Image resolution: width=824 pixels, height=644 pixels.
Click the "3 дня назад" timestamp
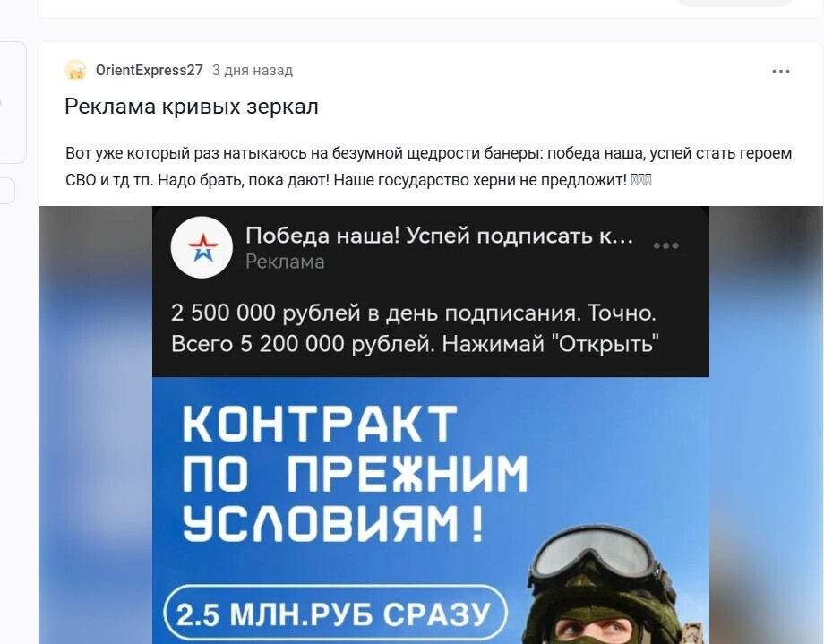pos(253,71)
